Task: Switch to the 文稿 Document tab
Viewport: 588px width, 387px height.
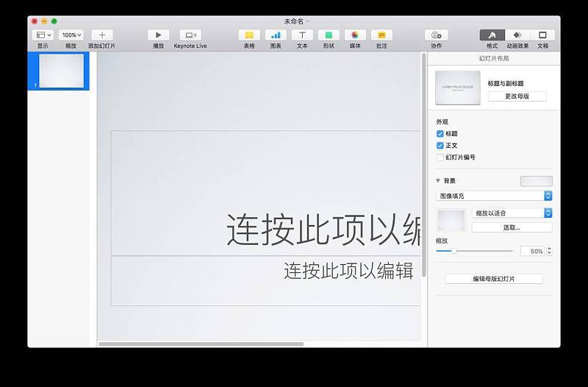Action: click(x=543, y=35)
